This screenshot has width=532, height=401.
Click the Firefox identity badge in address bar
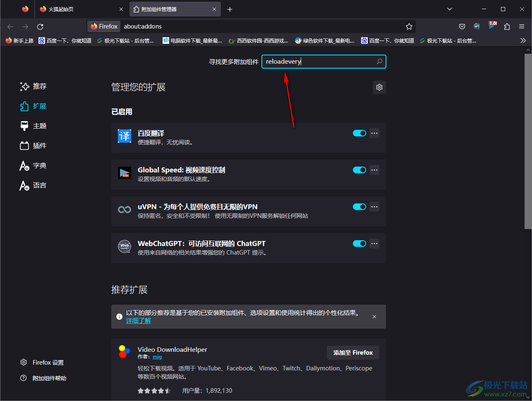104,26
